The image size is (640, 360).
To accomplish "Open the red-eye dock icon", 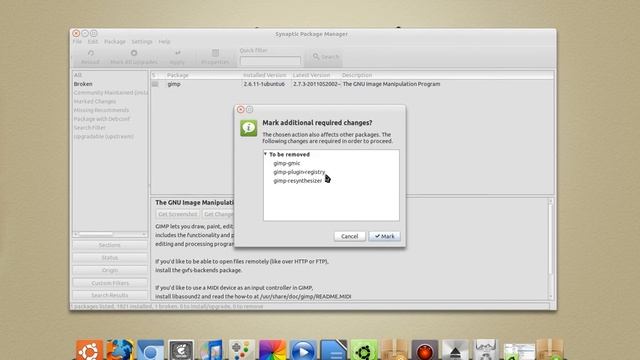I will [x=424, y=350].
